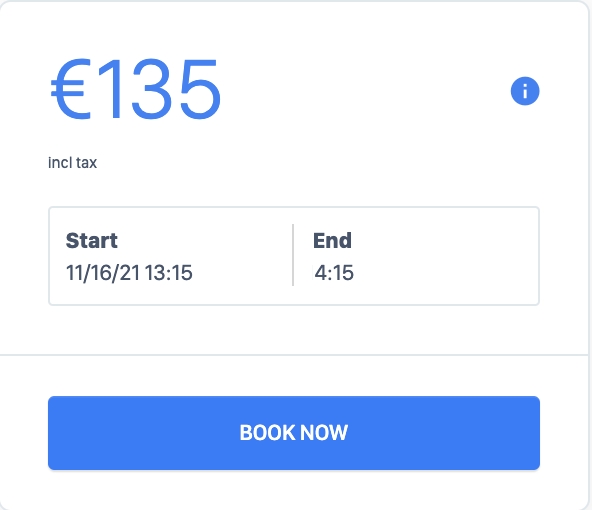Click the divider between Start and End

pyautogui.click(x=293, y=255)
